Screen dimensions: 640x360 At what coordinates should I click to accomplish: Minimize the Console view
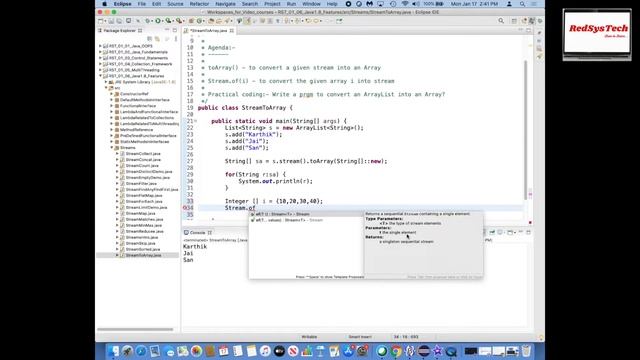pos(521,232)
